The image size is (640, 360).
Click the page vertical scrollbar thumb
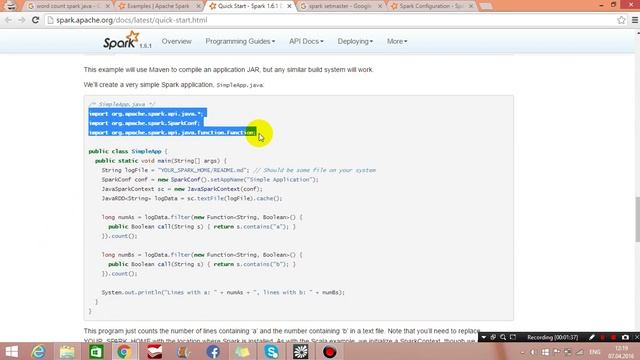click(x=637, y=220)
